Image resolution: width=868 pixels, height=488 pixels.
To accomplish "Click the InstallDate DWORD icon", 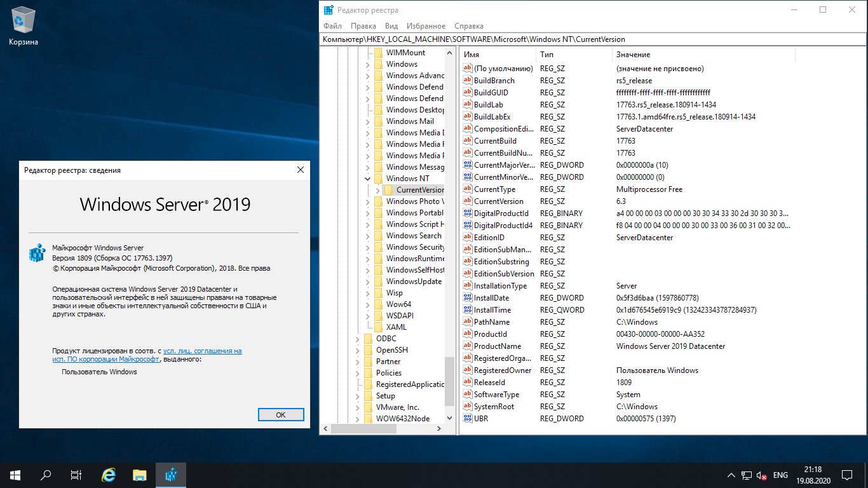I will pyautogui.click(x=468, y=298).
